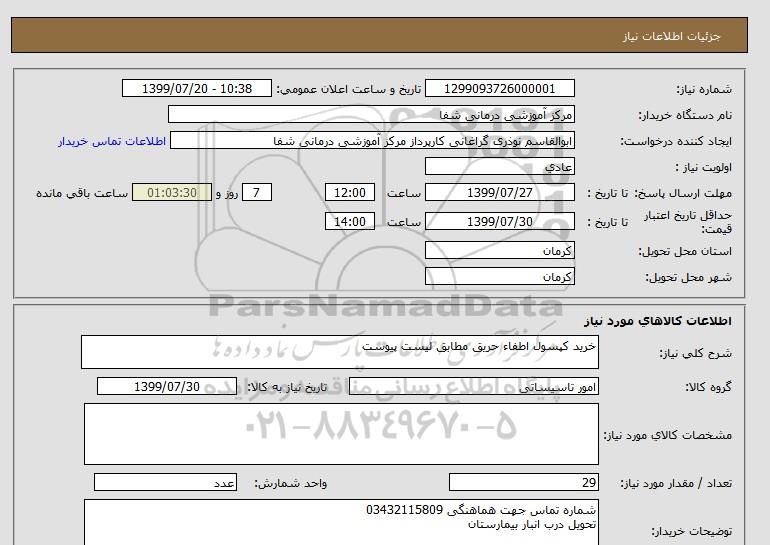The width and height of the screenshot is (770, 545).
Task: Click the remaining days field showing 7
Action: pos(256,192)
